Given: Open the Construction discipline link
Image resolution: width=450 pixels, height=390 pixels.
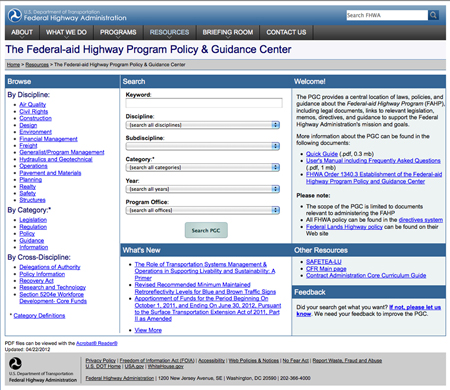Looking at the screenshot, I should click(x=36, y=118).
